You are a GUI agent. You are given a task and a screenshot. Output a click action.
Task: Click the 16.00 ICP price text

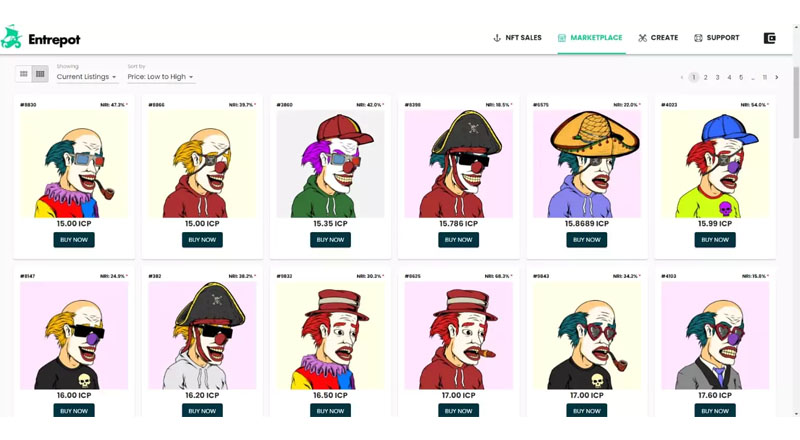click(x=74, y=395)
